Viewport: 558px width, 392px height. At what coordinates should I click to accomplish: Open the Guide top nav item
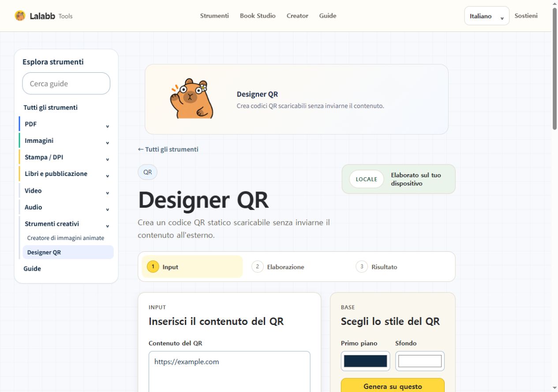pos(328,16)
